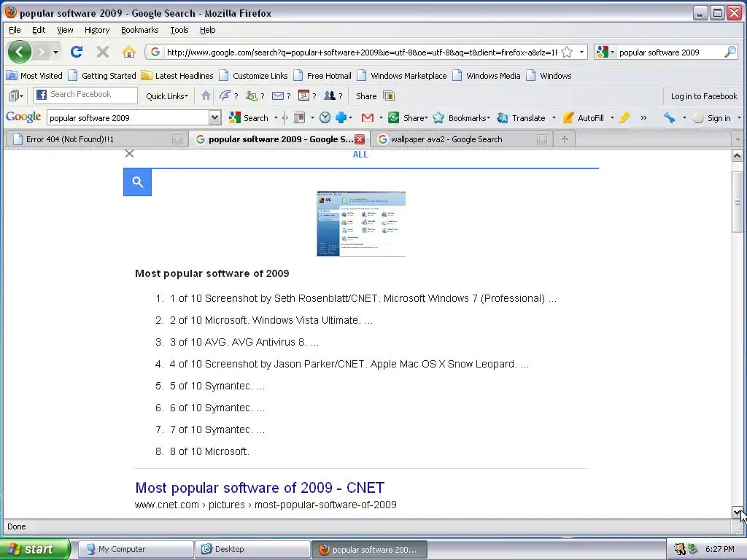Open Facebook events calendar icon
The height and width of the screenshot is (560, 747).
click(x=303, y=96)
